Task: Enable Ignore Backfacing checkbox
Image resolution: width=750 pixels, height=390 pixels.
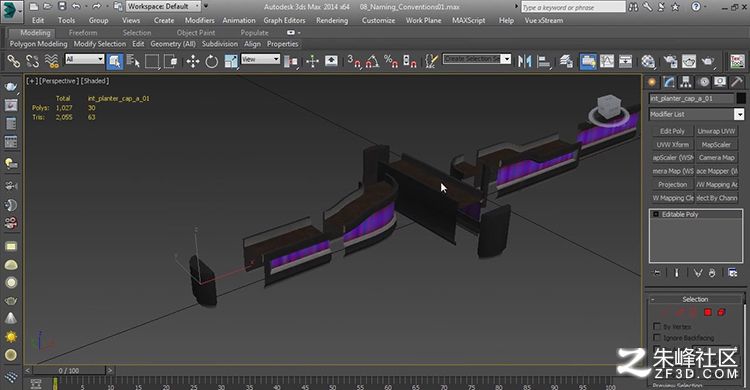Action: (x=657, y=338)
